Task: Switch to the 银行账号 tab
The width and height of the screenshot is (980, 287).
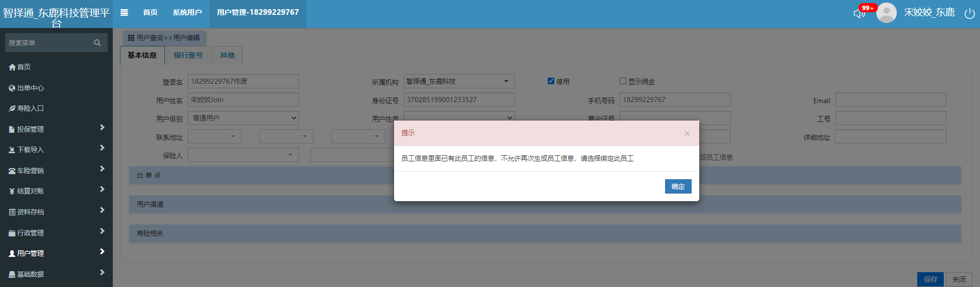Action: point(188,55)
